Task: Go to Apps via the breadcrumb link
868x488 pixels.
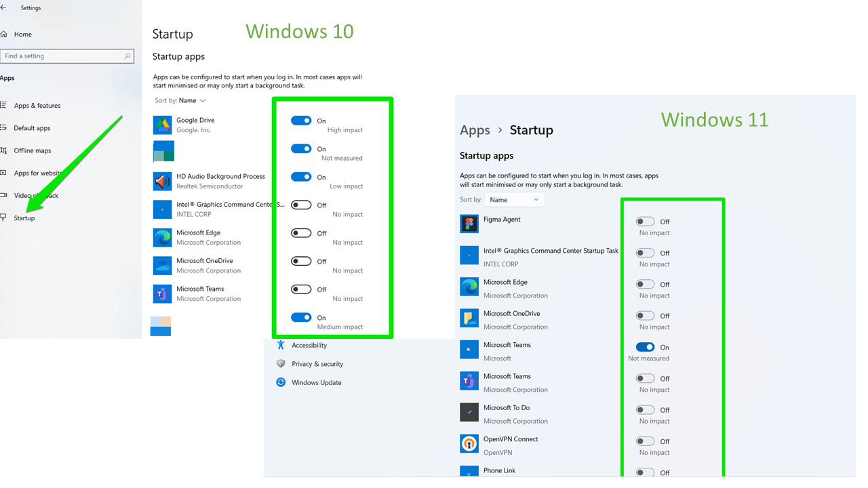Action: (x=475, y=130)
